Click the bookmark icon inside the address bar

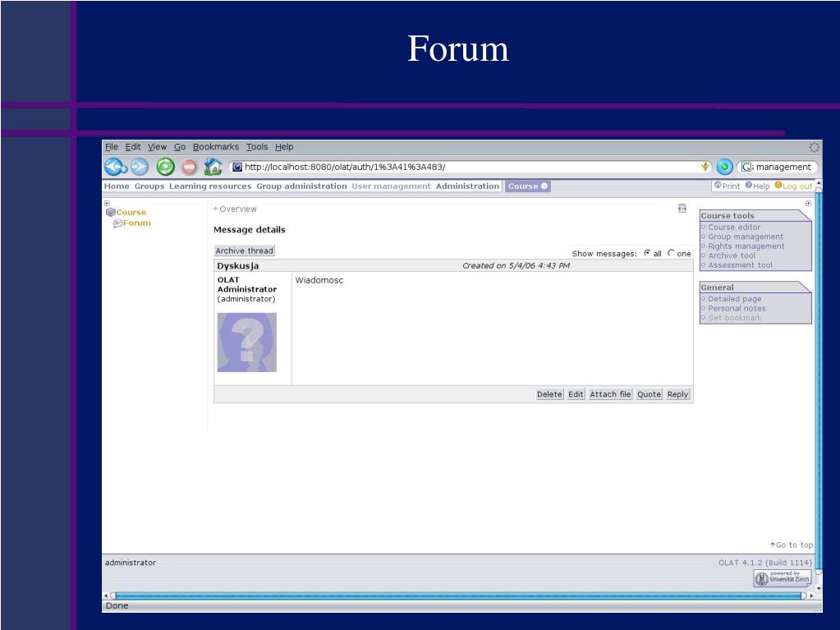click(705, 167)
